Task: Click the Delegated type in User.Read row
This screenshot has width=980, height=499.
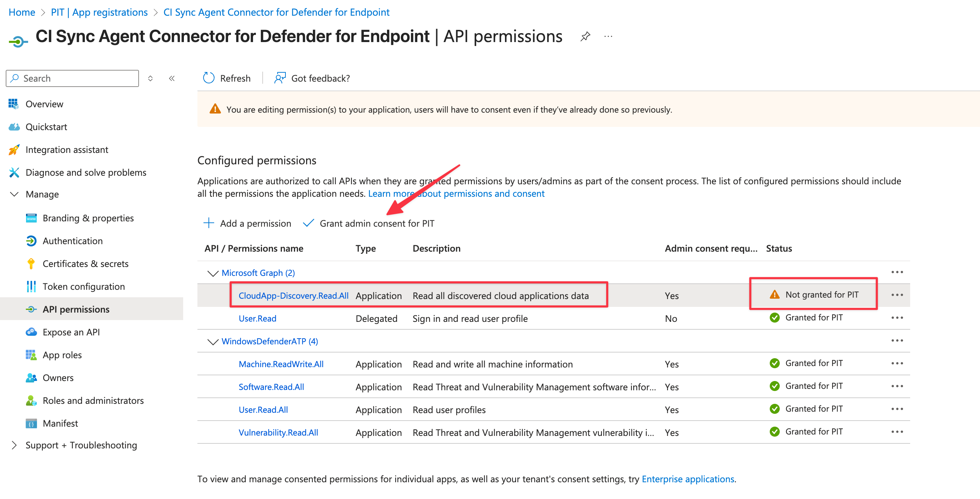Action: point(376,319)
